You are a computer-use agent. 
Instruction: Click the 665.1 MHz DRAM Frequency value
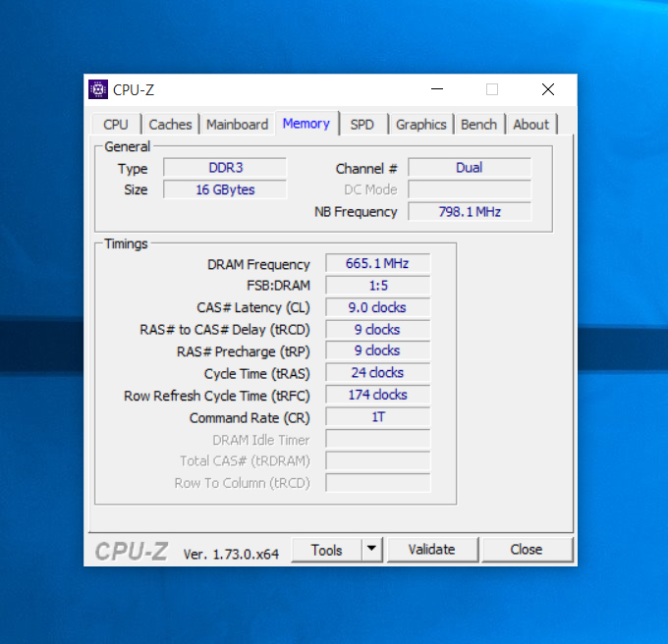point(378,263)
